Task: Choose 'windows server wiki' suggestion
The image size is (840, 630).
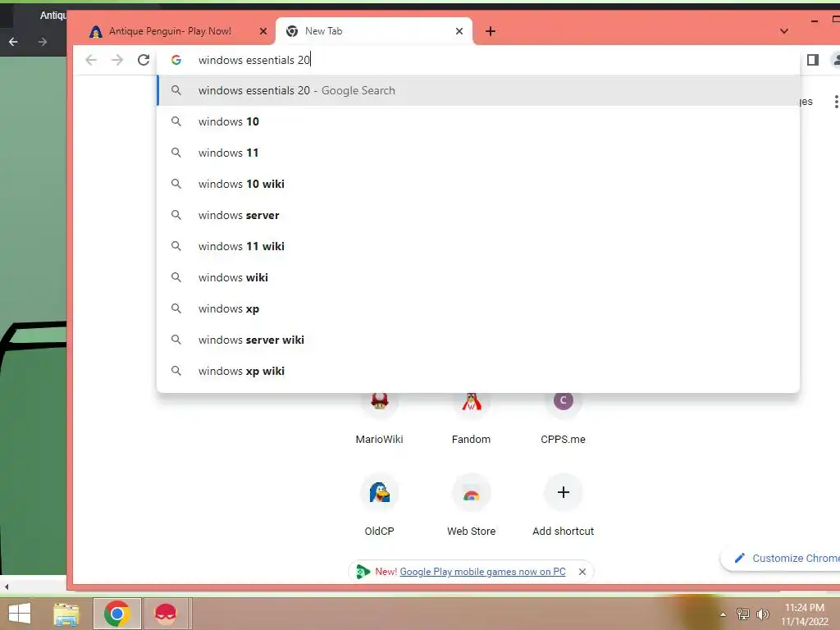Action: pos(478,340)
